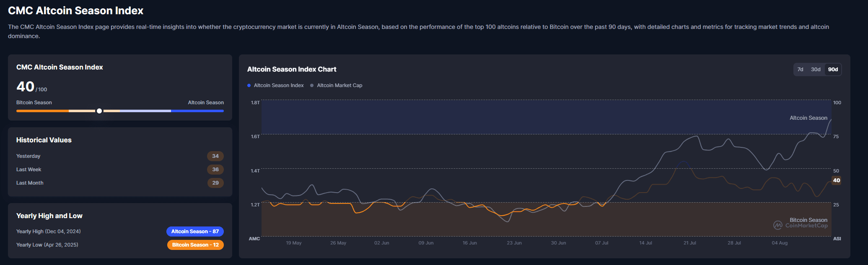Click the Last Month row label
Image resolution: width=868 pixels, height=265 pixels.
point(30,183)
